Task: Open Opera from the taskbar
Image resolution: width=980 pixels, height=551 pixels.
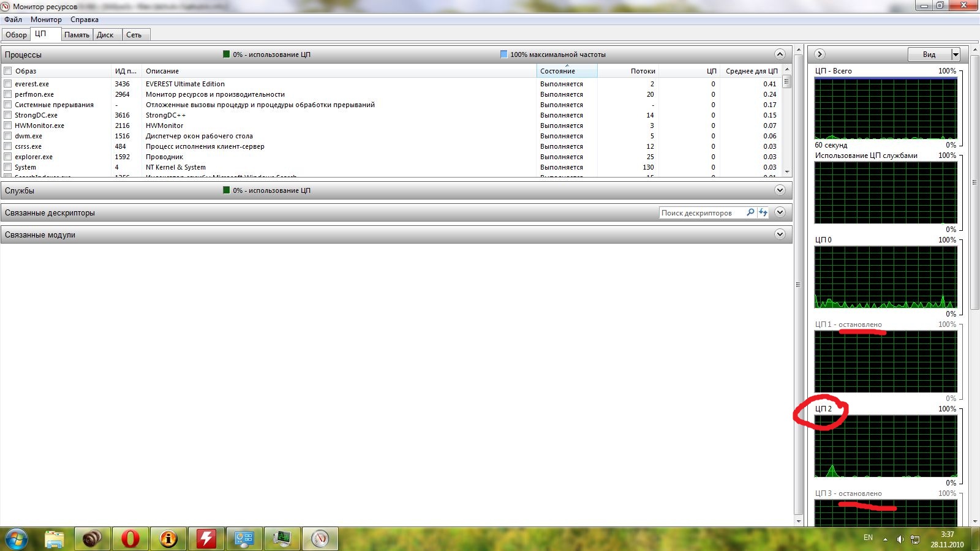Action: (x=130, y=539)
